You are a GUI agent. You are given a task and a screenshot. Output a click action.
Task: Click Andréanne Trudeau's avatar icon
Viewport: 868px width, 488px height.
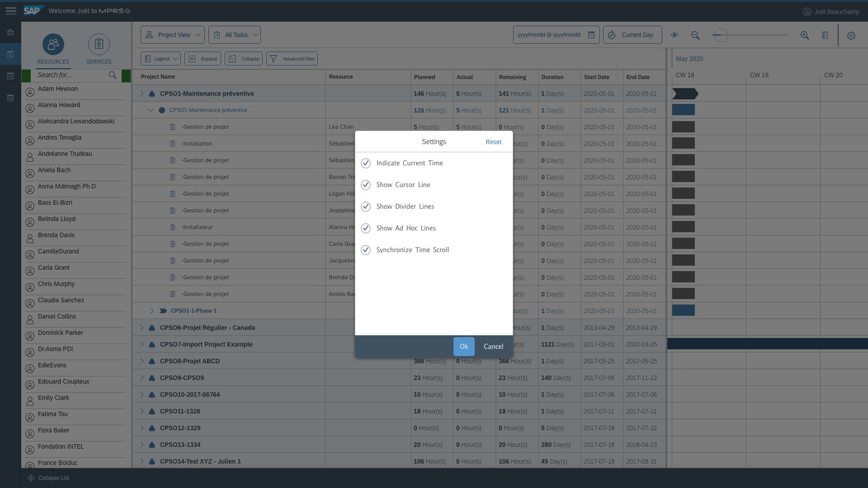click(x=30, y=157)
